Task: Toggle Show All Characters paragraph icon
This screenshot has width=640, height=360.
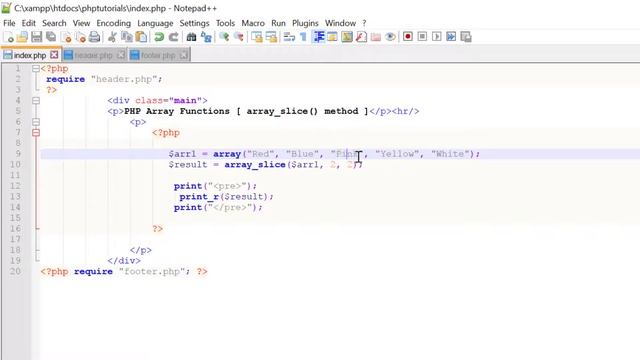Action: [x=303, y=37]
